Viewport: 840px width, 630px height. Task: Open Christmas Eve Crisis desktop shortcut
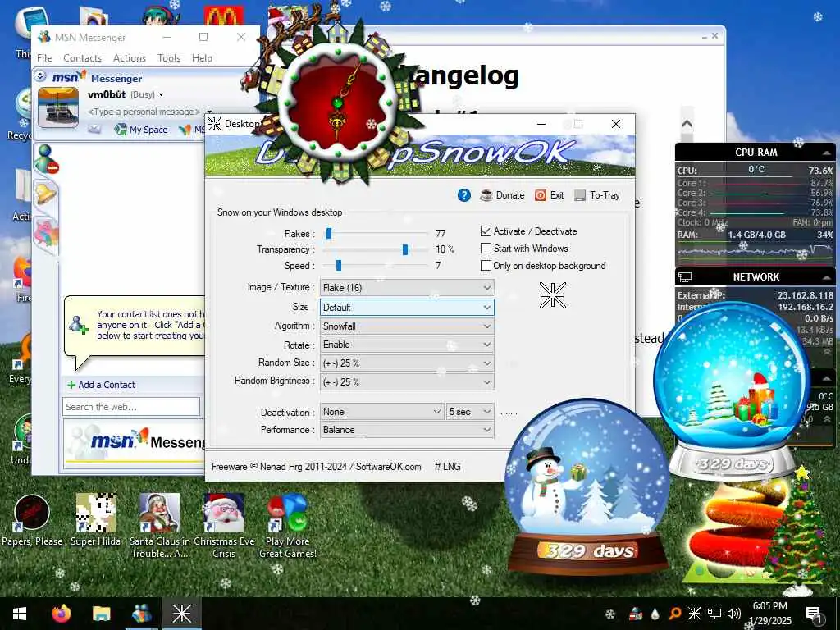coord(224,526)
